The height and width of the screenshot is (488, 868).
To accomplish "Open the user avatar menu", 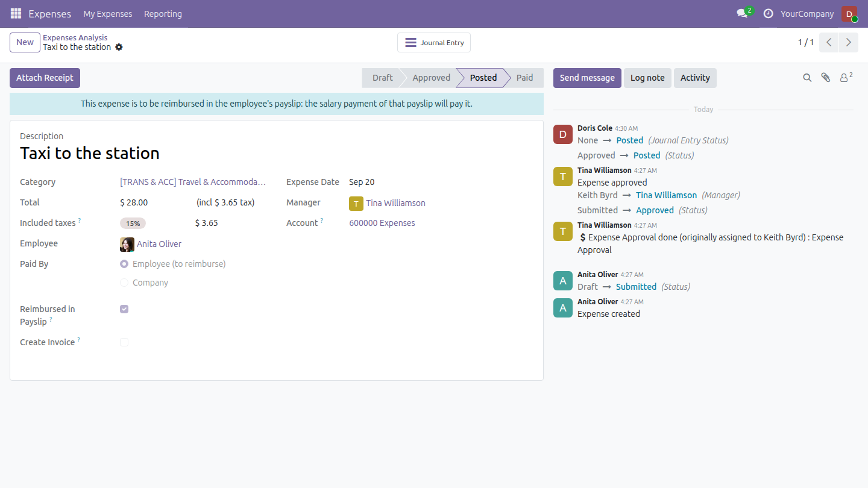I will coord(849,14).
